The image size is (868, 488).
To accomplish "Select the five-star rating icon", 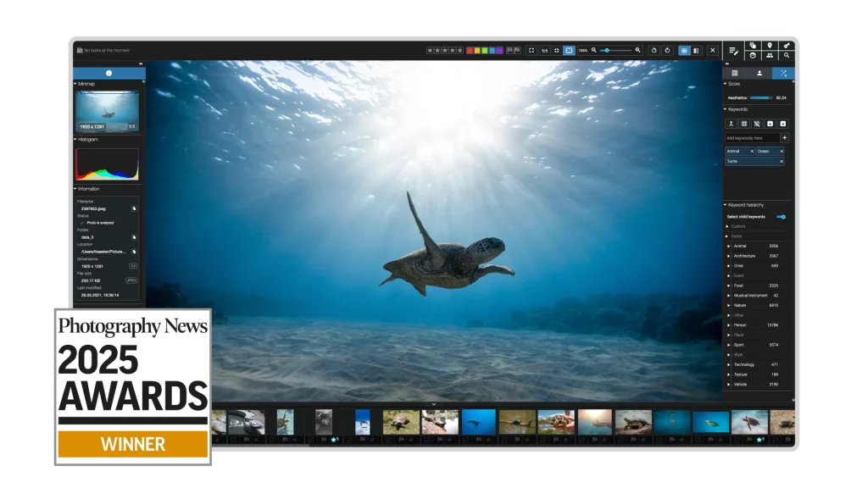I will pos(460,50).
